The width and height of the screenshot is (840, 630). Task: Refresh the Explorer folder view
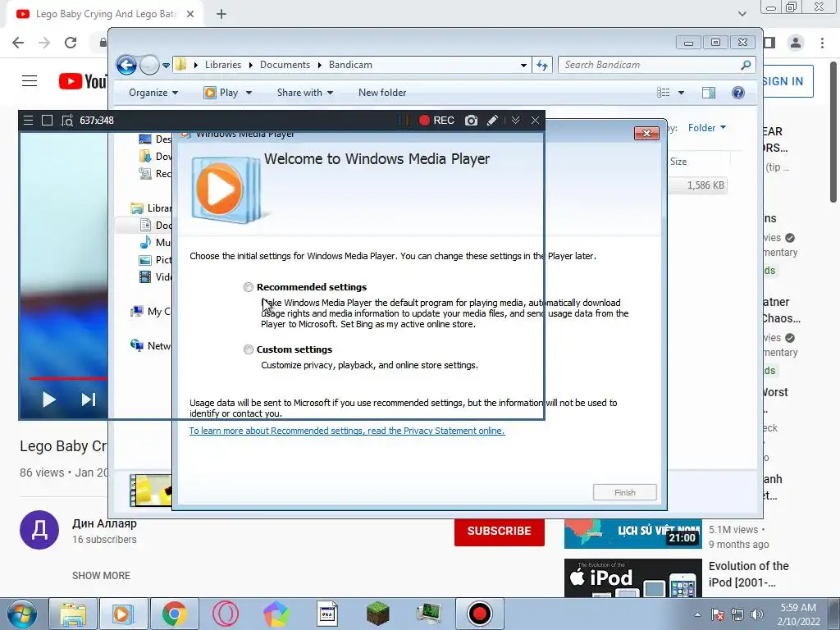coord(542,66)
